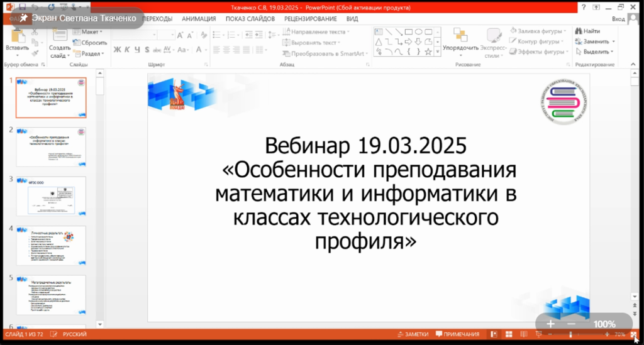Click the Numbering list icon
This screenshot has height=345, width=644.
(x=233, y=35)
